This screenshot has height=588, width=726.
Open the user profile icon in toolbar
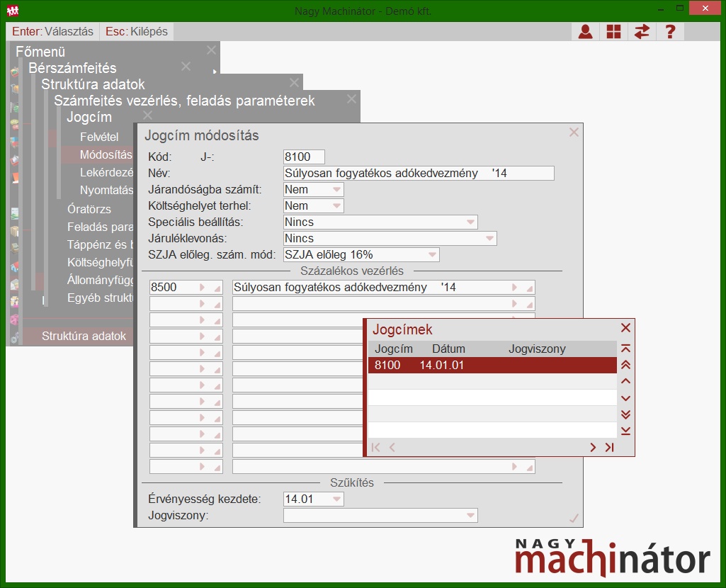(x=585, y=31)
